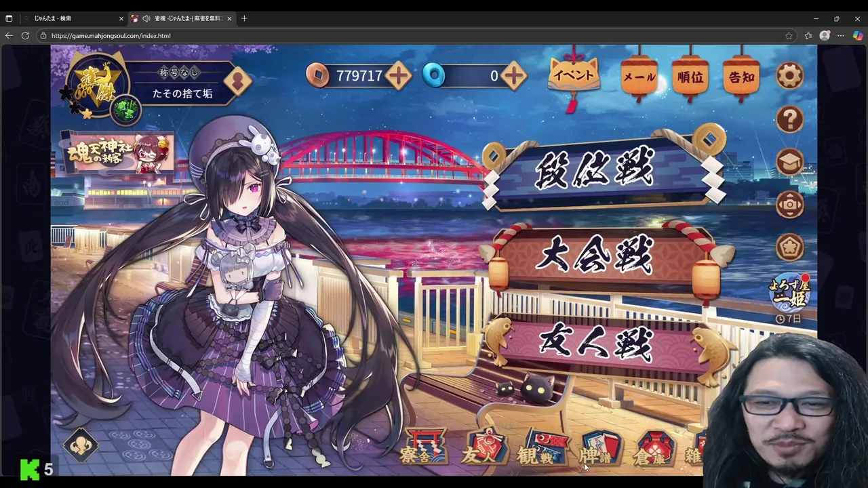Click the pentagon flower emblem icon
868x488 pixels.
[789, 247]
